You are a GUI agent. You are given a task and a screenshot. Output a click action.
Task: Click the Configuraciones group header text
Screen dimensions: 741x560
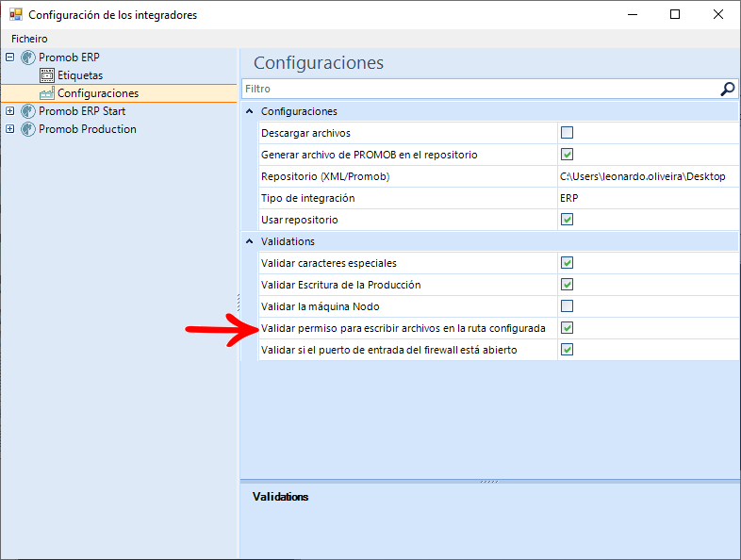(x=299, y=111)
